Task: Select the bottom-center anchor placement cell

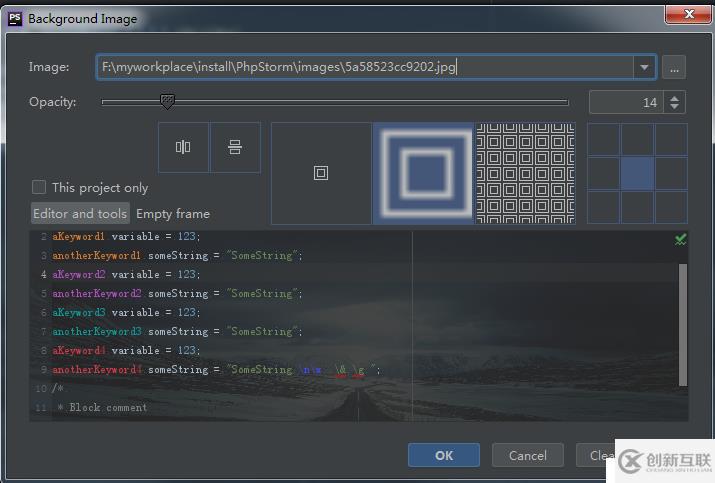Action: tap(637, 207)
